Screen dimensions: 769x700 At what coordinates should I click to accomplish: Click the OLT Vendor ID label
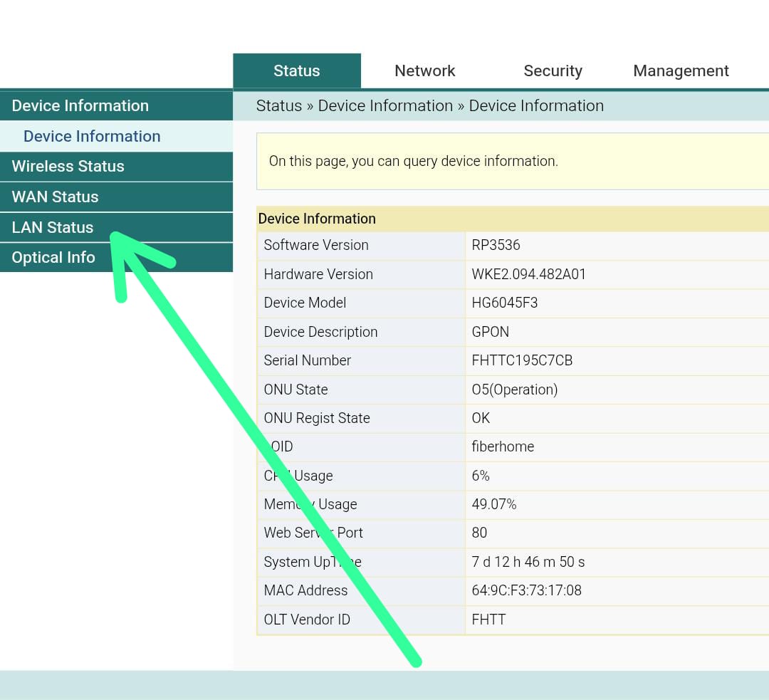(x=307, y=620)
